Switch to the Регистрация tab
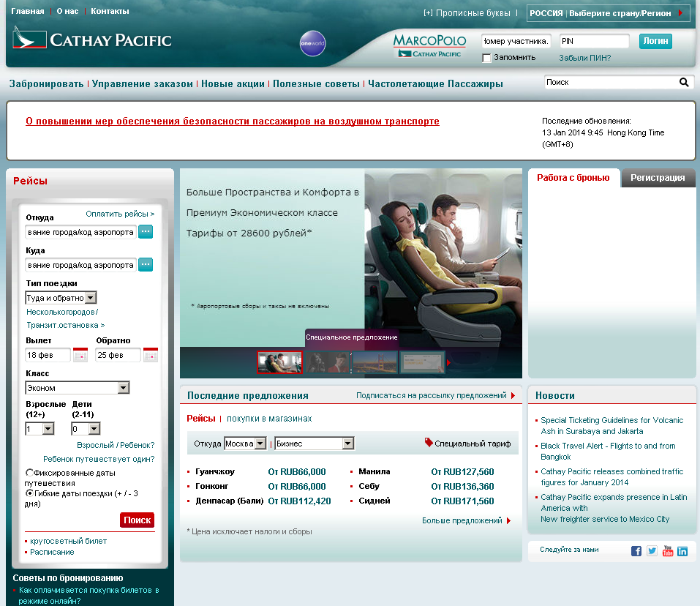Viewport: 700px width, 606px height. click(x=658, y=178)
